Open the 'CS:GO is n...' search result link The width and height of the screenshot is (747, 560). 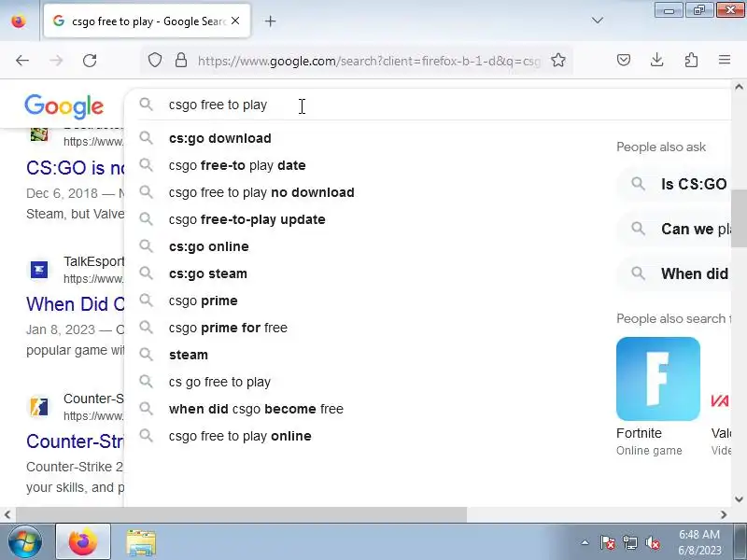(76, 168)
